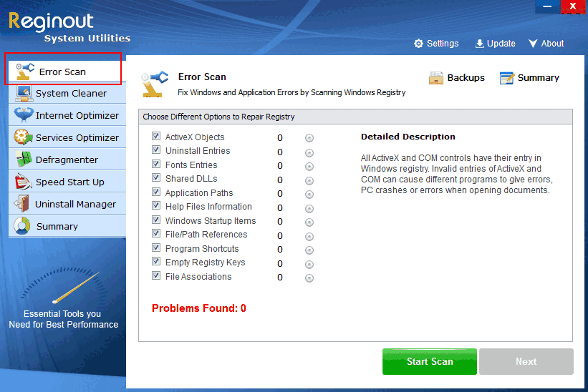This screenshot has width=588, height=392.
Task: Click the Internet Optimizer globe icon
Action: [23, 115]
